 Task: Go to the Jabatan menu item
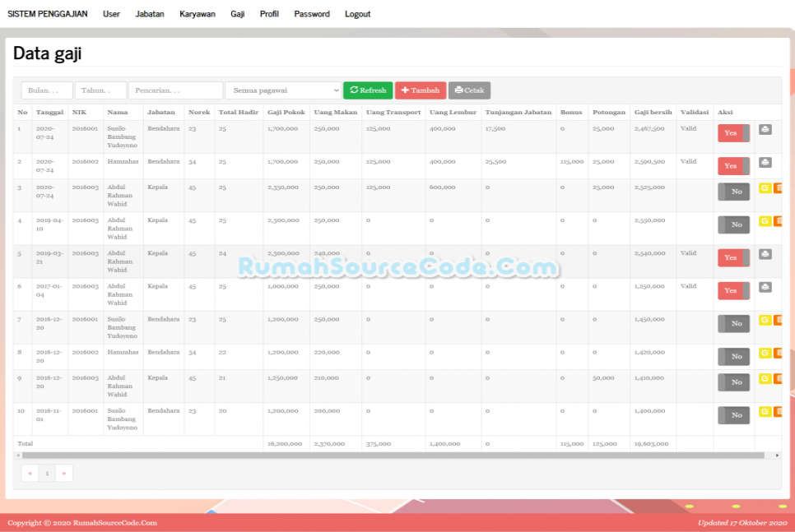[150, 14]
